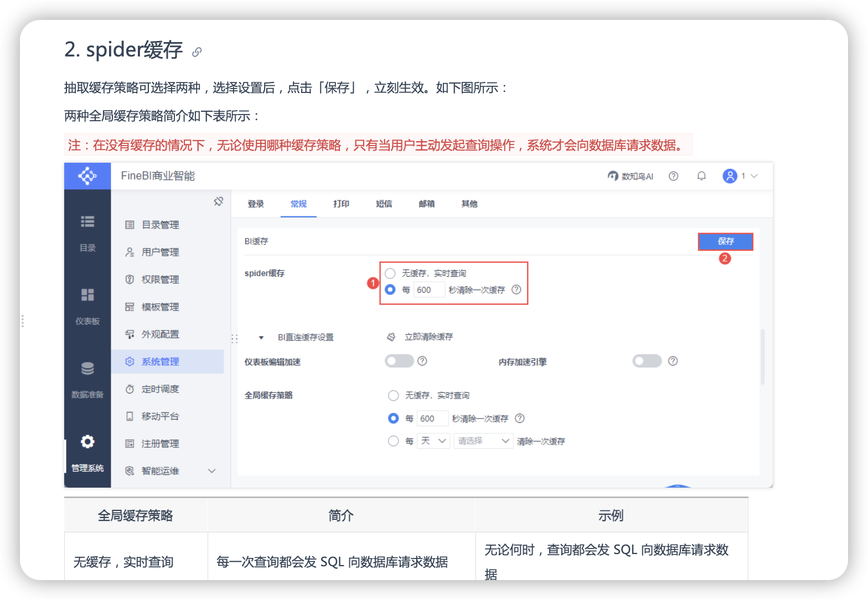Click the red note starting with 注：在没有缓存的情况下

[378, 145]
